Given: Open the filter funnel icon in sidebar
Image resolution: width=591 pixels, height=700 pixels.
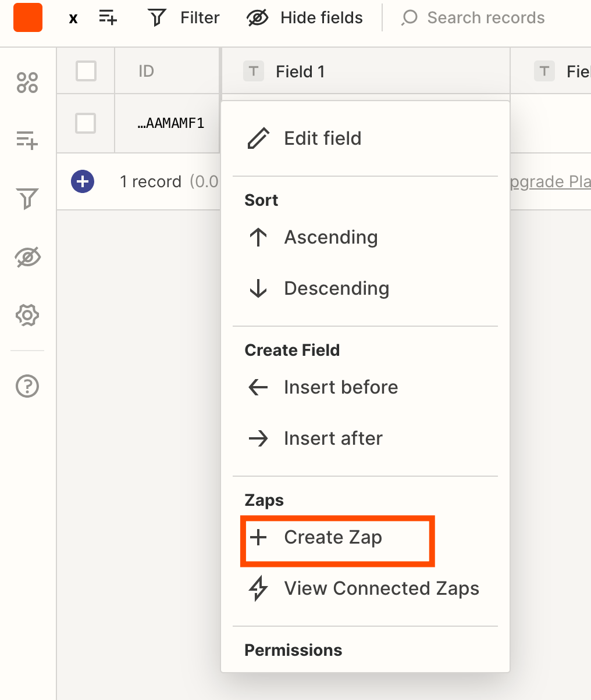Looking at the screenshot, I should pyautogui.click(x=27, y=199).
